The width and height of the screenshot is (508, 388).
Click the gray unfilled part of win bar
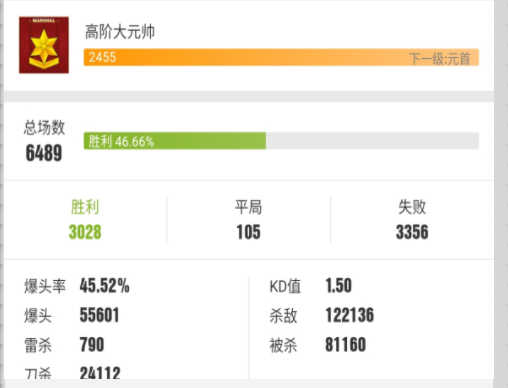point(372,141)
